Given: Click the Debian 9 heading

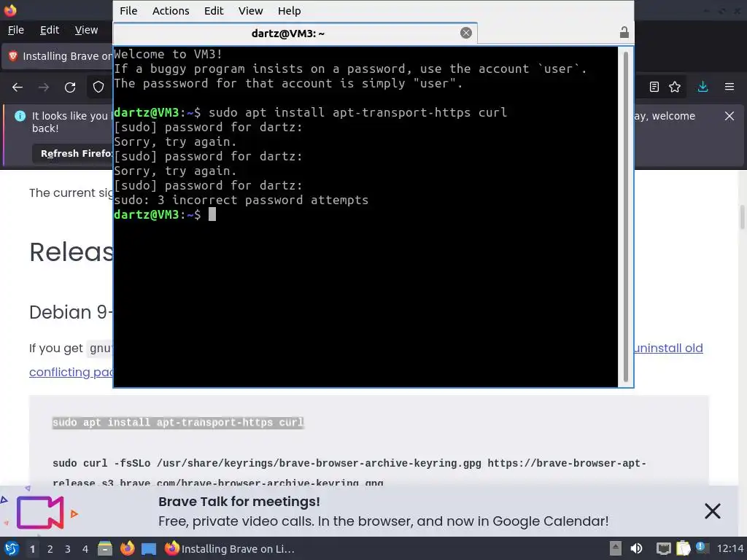Looking at the screenshot, I should click(x=71, y=312).
